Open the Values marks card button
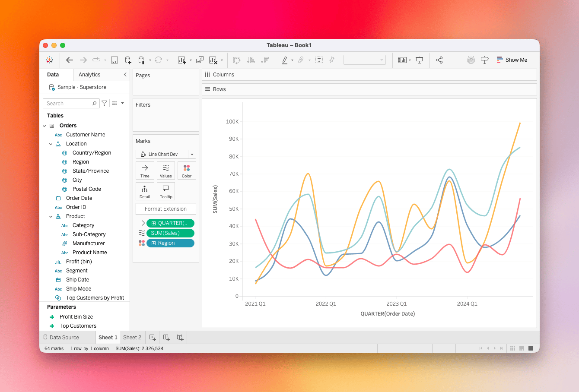The width and height of the screenshot is (579, 392). [166, 171]
